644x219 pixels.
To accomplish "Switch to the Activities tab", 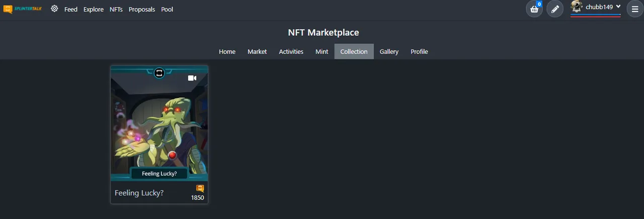I will tap(291, 51).
